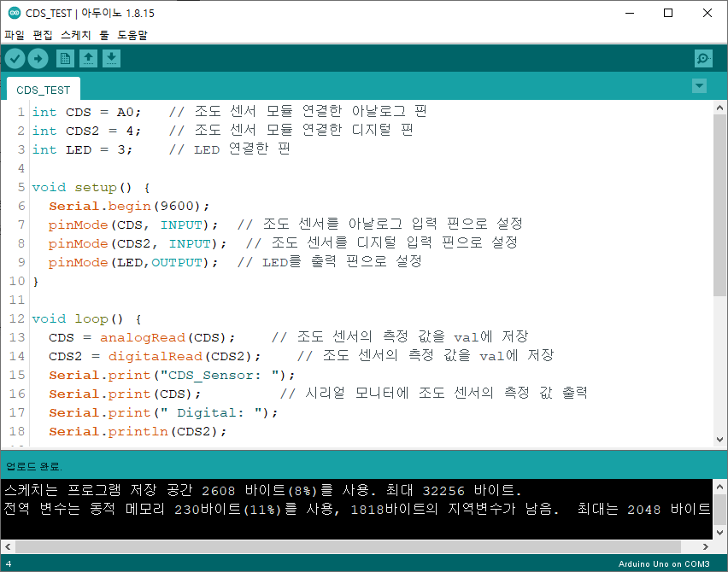Save sketch with the down-arrow icon
The image size is (728, 572).
tap(111, 58)
